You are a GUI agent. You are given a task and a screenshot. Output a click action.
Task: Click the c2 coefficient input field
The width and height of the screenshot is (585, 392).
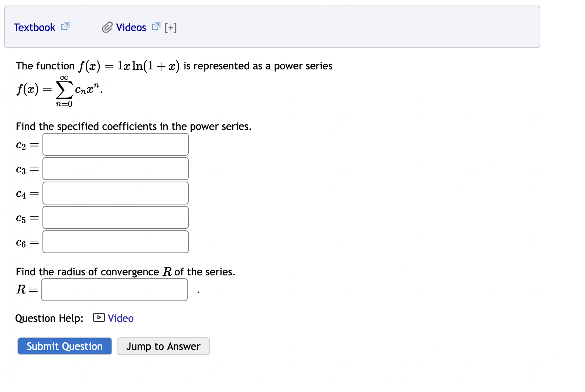click(115, 144)
